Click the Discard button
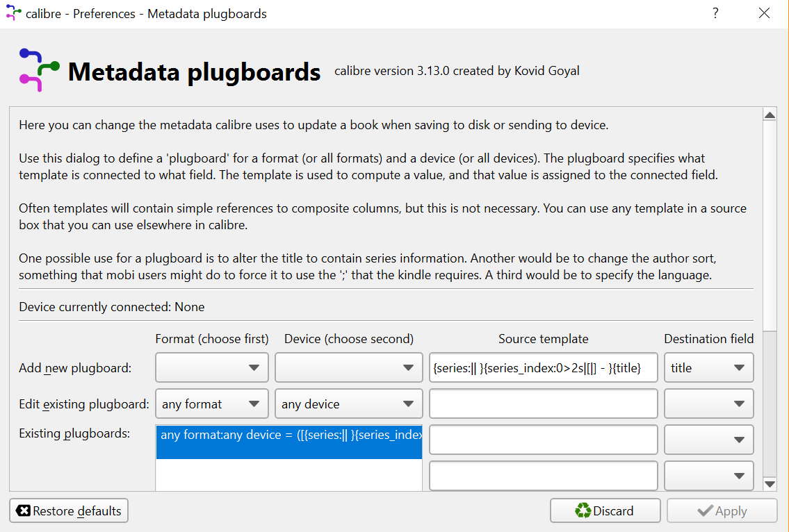789x532 pixels. pos(605,511)
